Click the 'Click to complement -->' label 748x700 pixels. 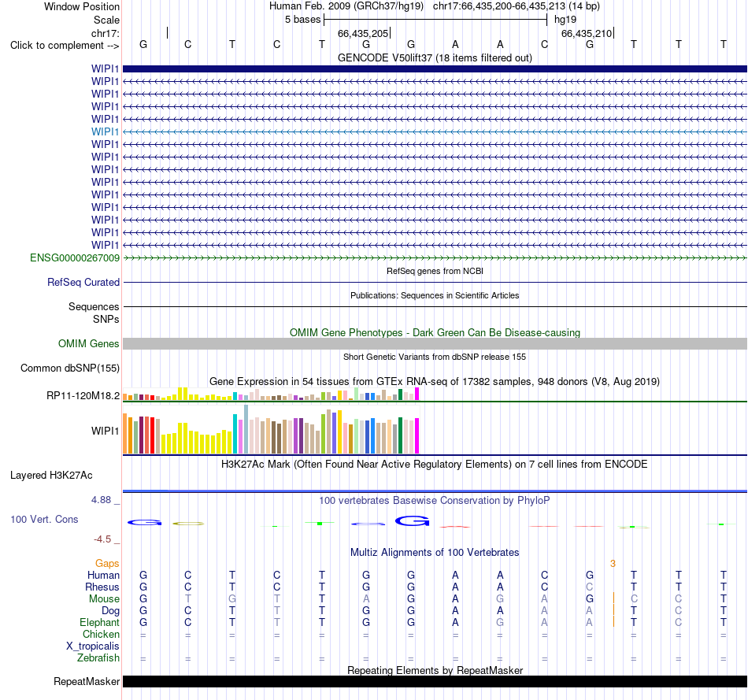[x=65, y=46]
